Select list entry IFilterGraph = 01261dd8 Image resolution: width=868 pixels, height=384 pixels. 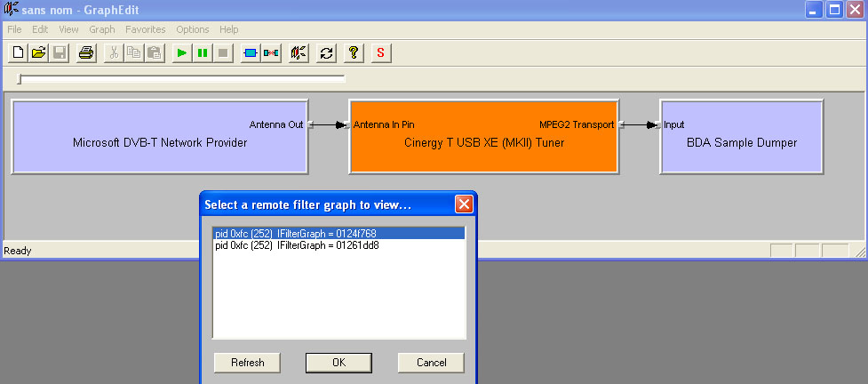338,245
